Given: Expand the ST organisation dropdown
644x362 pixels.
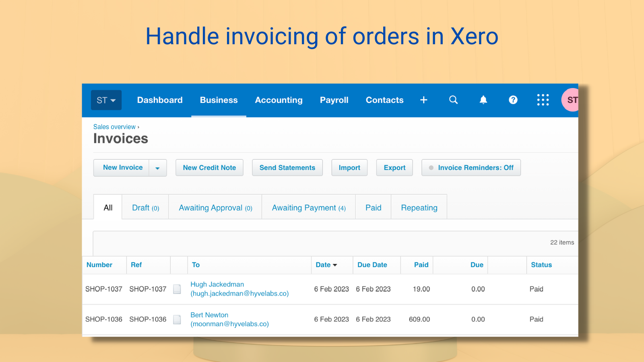Looking at the screenshot, I should [106, 100].
